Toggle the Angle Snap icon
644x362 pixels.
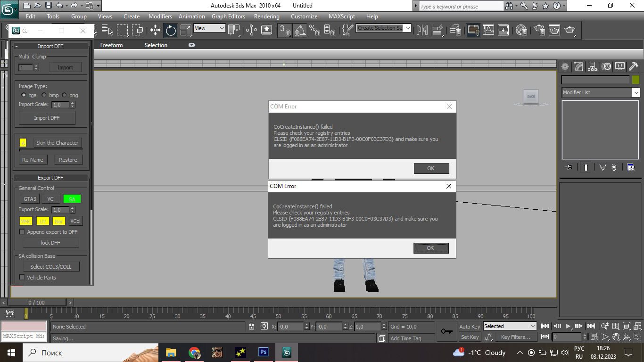[x=300, y=30]
